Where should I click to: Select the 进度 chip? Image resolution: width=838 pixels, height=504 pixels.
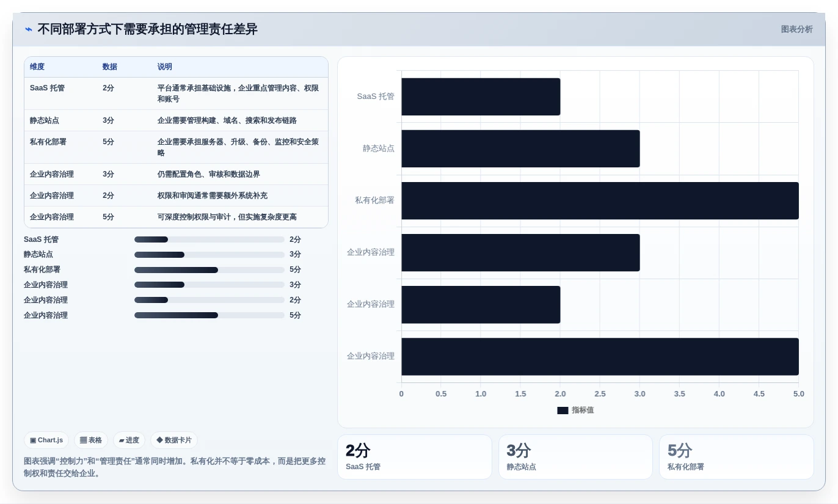pyautogui.click(x=129, y=440)
